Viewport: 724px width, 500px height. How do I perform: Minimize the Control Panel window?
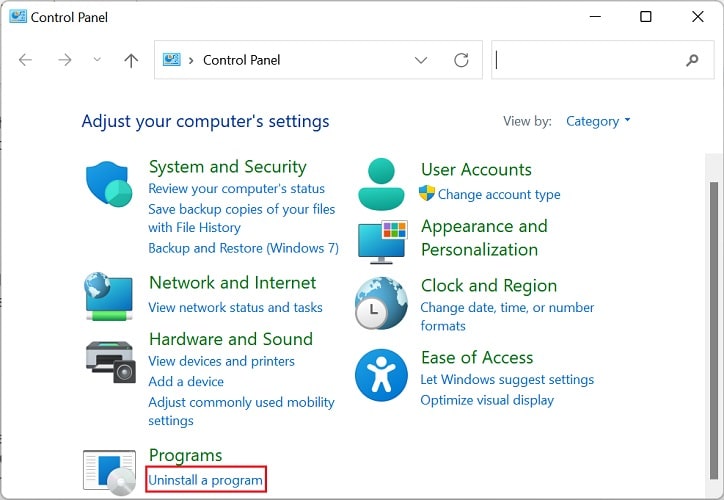(596, 17)
